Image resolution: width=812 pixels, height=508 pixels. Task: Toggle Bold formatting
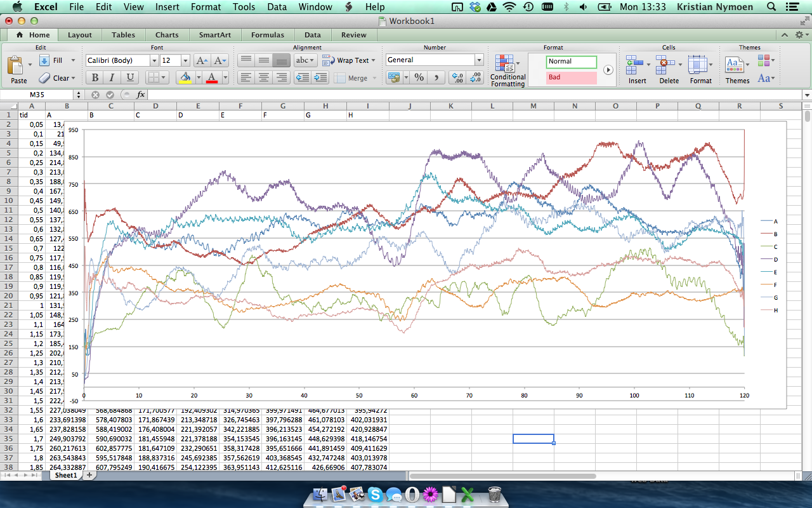(95, 77)
